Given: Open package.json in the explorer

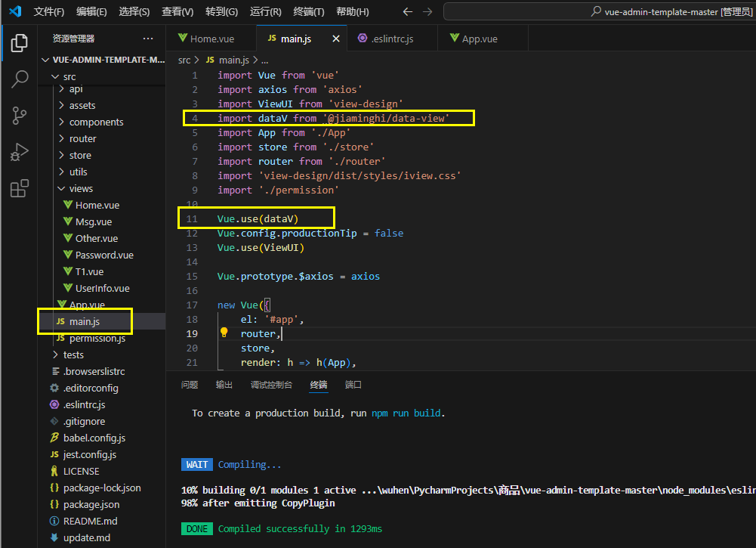Looking at the screenshot, I should (91, 504).
